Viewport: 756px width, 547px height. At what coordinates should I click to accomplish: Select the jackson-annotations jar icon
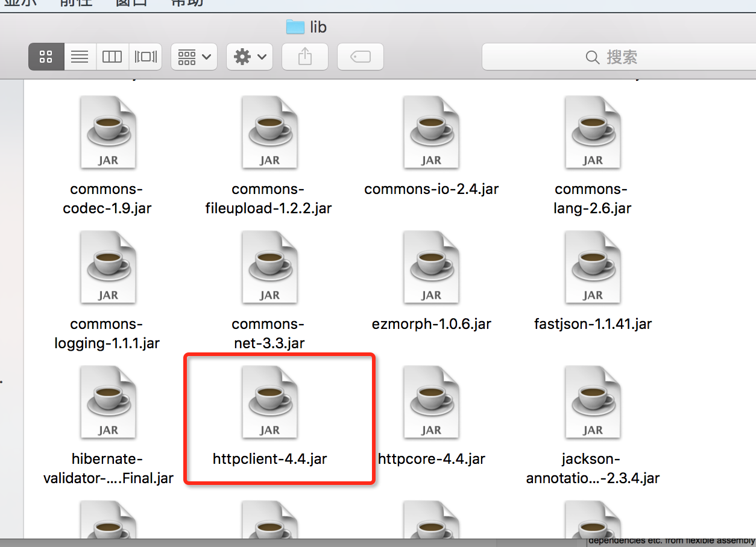[x=593, y=402]
